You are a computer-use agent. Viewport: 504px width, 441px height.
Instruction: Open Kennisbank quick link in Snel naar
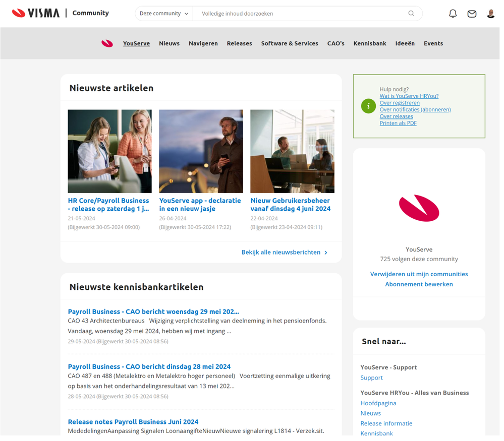point(376,433)
